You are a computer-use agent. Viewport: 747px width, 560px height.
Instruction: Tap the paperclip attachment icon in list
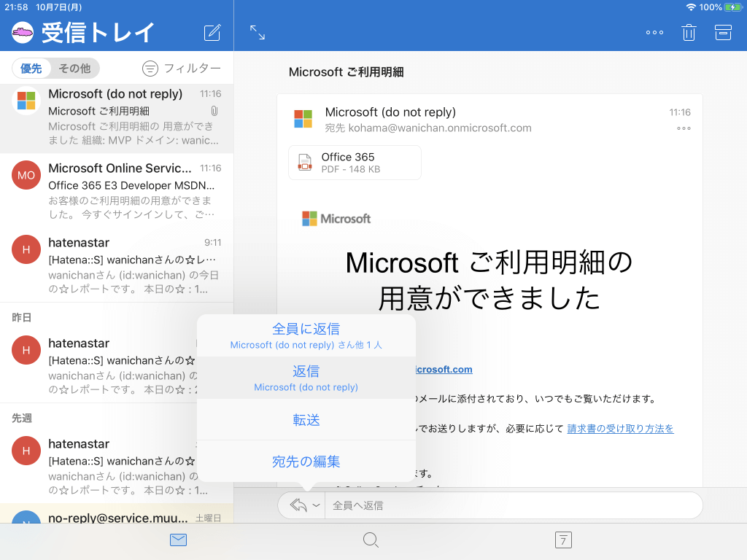pos(214,111)
